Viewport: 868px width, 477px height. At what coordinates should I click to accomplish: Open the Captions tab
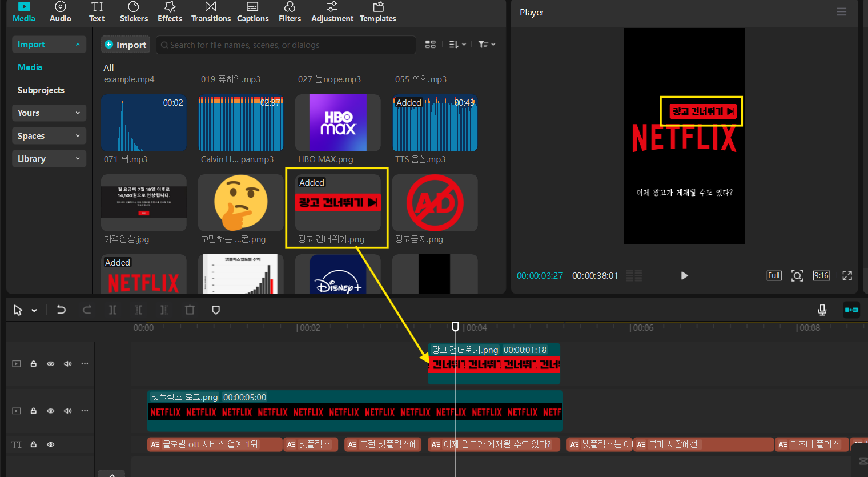(252, 12)
